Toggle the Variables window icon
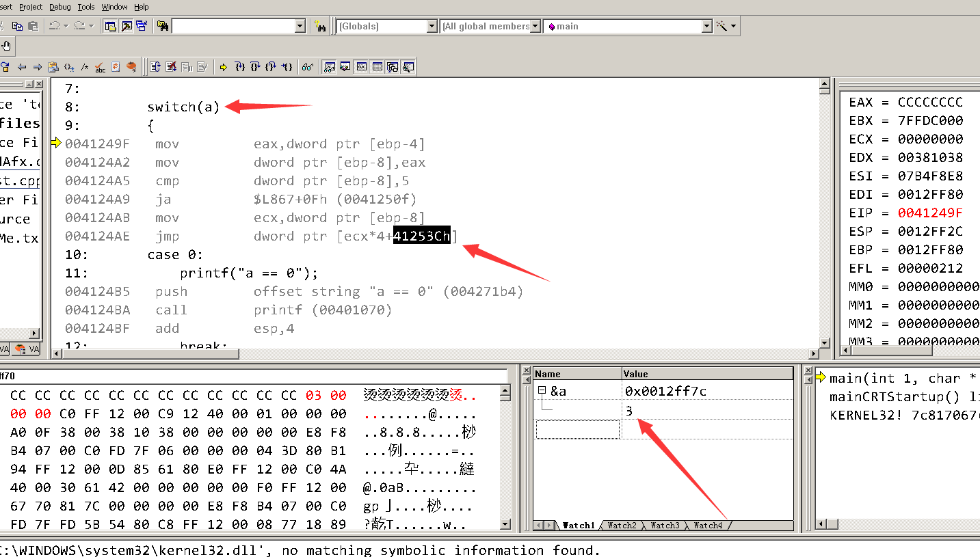980x557 pixels. [x=345, y=67]
